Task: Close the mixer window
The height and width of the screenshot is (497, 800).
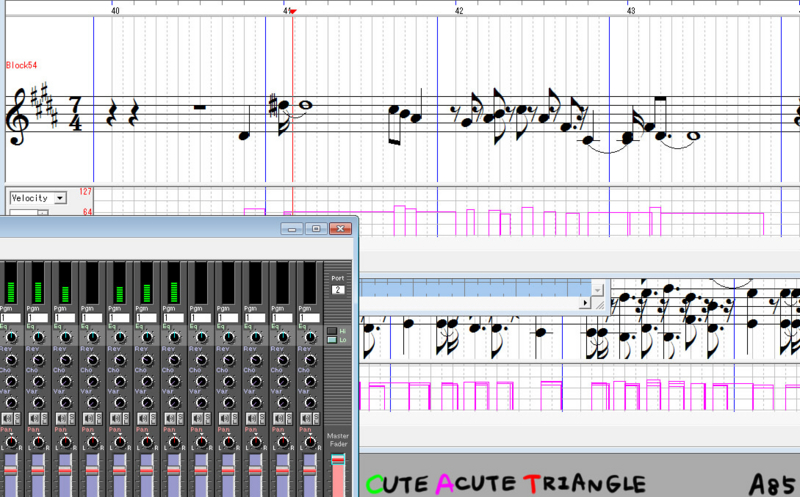Action: pos(340,229)
